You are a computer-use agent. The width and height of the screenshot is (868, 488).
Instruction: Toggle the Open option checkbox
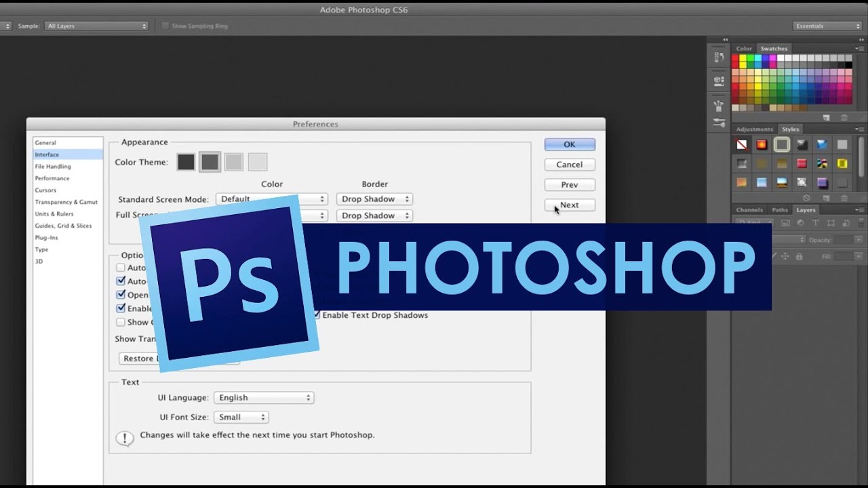tap(121, 295)
